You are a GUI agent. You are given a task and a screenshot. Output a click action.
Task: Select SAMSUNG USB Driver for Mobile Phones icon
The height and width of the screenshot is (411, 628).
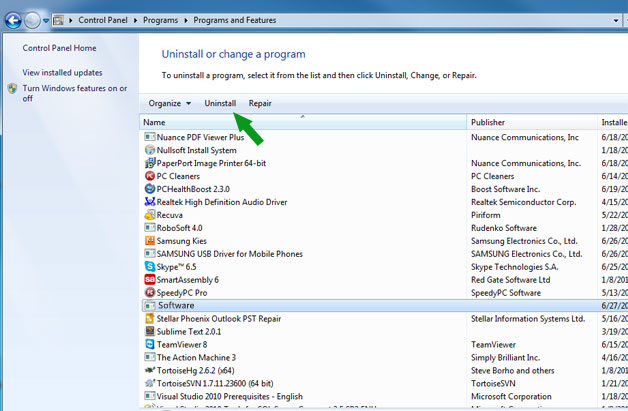[x=150, y=254]
